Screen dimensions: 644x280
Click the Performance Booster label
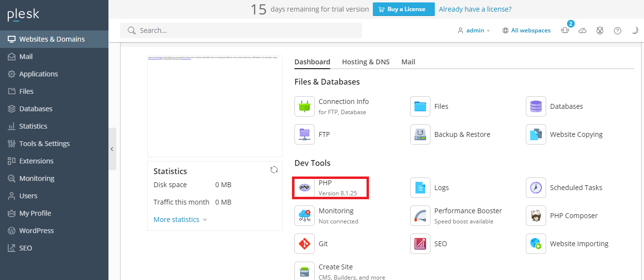click(468, 211)
